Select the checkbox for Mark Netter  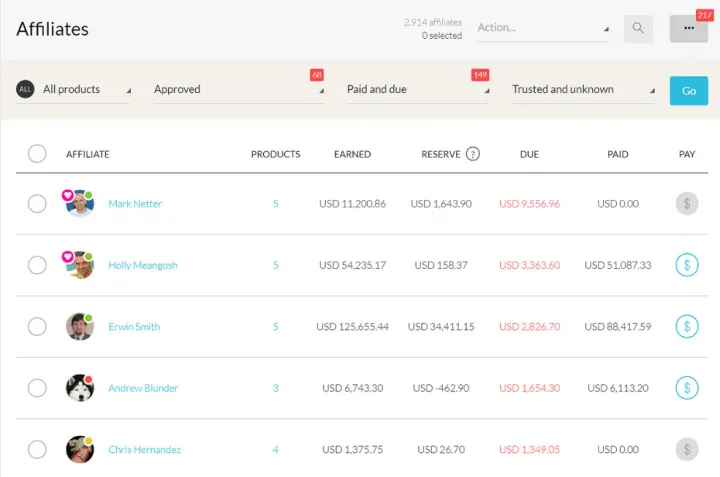(x=37, y=204)
